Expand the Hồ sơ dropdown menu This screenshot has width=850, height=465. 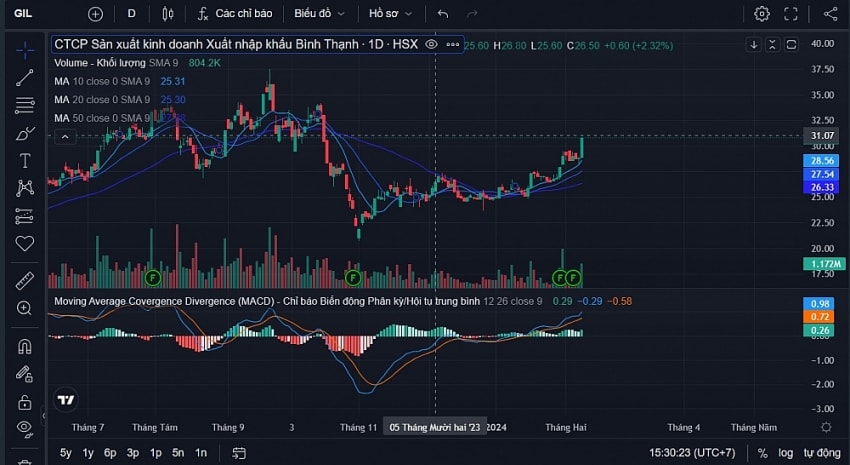[390, 14]
